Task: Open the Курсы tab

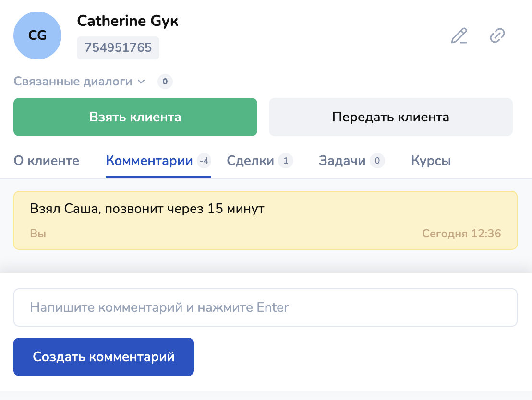Action: [x=431, y=161]
